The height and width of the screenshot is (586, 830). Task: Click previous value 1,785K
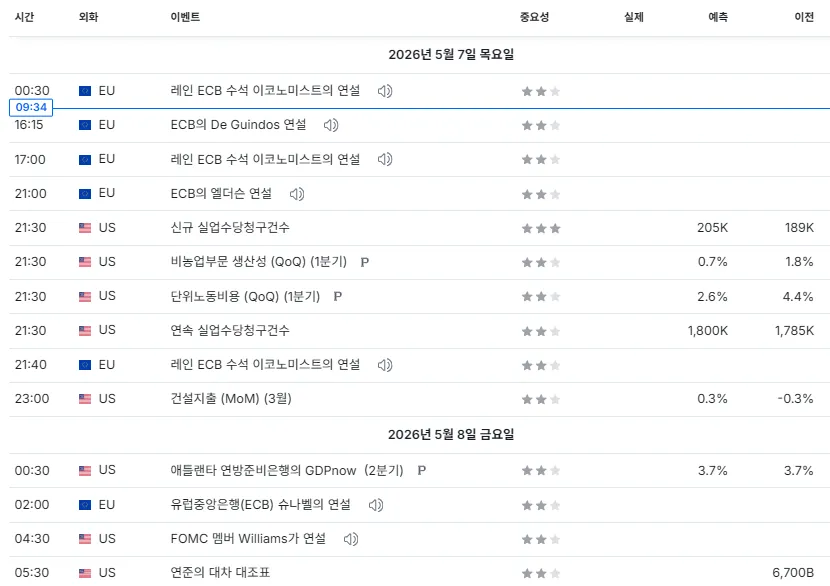[x=795, y=330]
